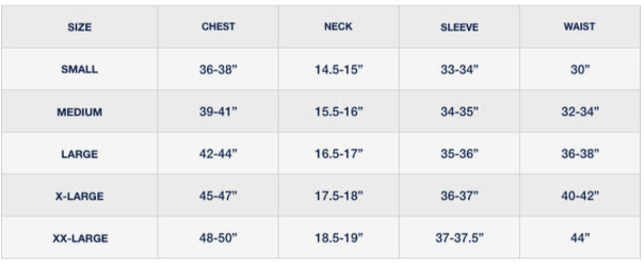Click the 15.5-16" neck measurement cell
Screen dimensions: 644x270
[339, 112]
